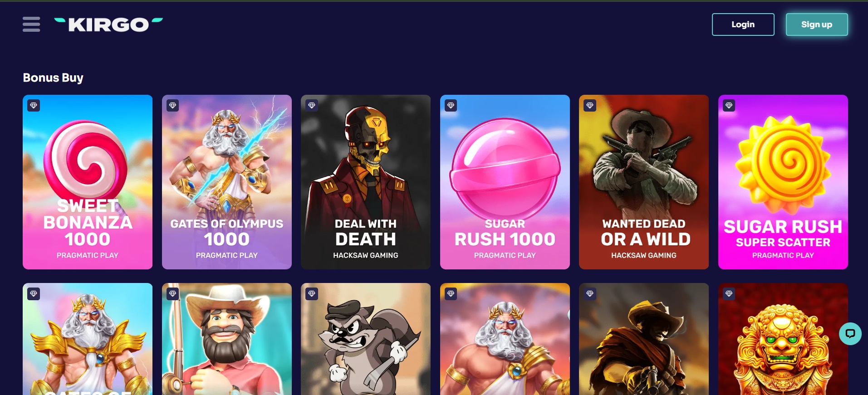Click diamond badge on Sugar Rush 1000
Image resolution: width=868 pixels, height=395 pixels.
pos(451,106)
